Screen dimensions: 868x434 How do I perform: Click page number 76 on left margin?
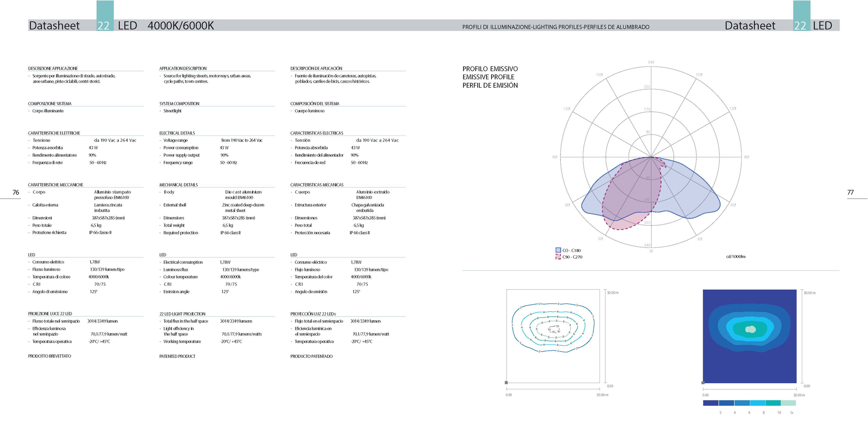[x=16, y=192]
